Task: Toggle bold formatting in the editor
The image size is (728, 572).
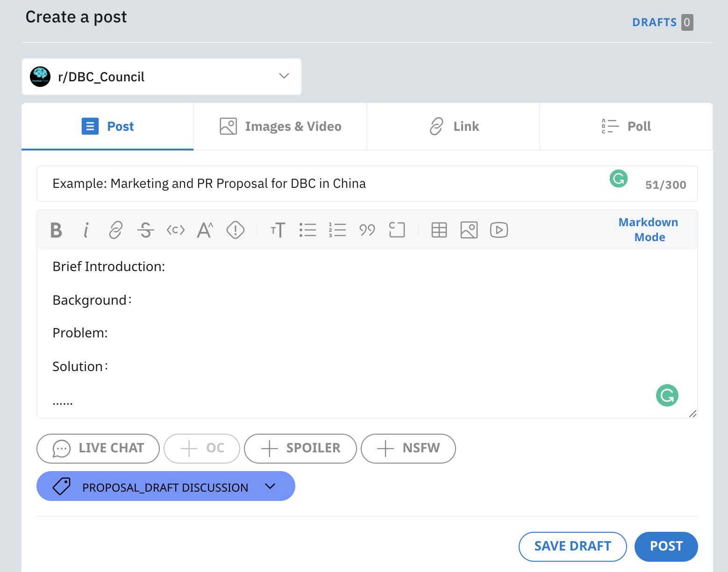Action: coord(56,230)
